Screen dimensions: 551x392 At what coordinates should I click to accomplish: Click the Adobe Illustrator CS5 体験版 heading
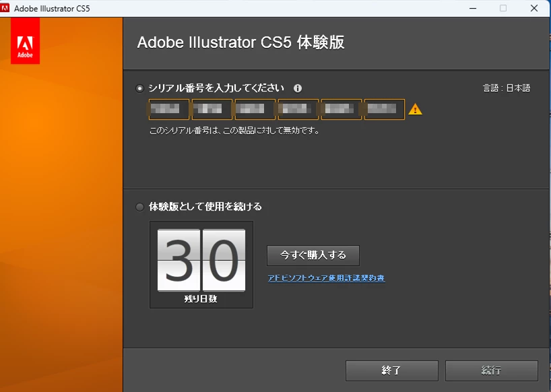click(240, 42)
